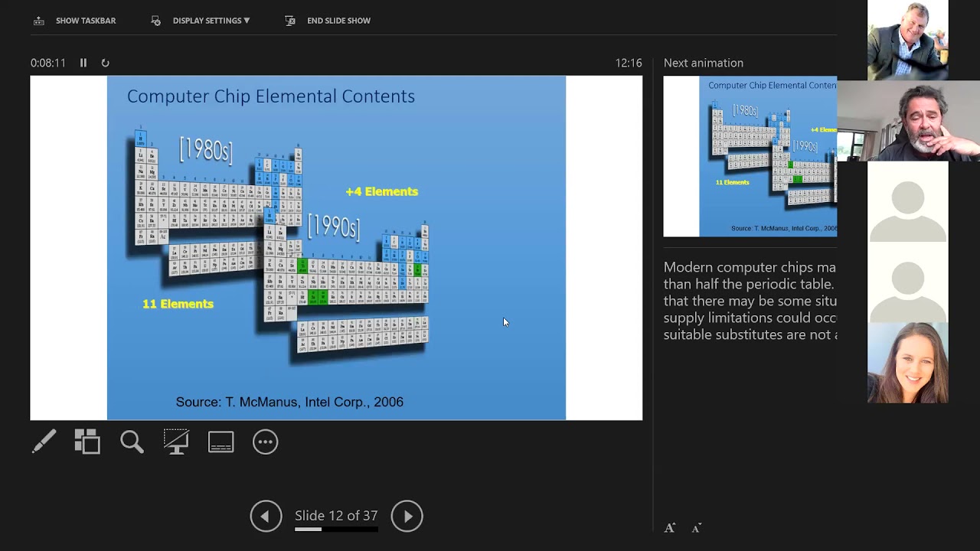Click the elapsed time 0:08:11
The width and height of the screenshot is (980, 551).
click(48, 63)
